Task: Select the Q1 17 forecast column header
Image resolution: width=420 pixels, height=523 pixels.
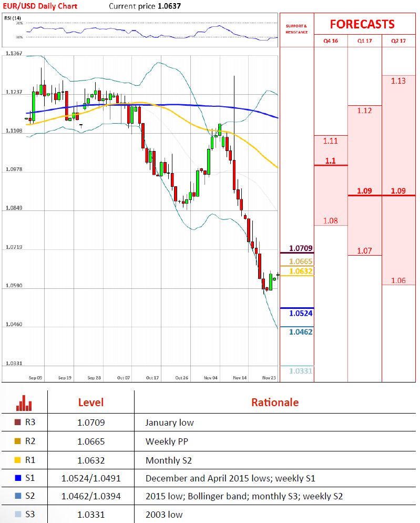Action: pyautogui.click(x=365, y=41)
